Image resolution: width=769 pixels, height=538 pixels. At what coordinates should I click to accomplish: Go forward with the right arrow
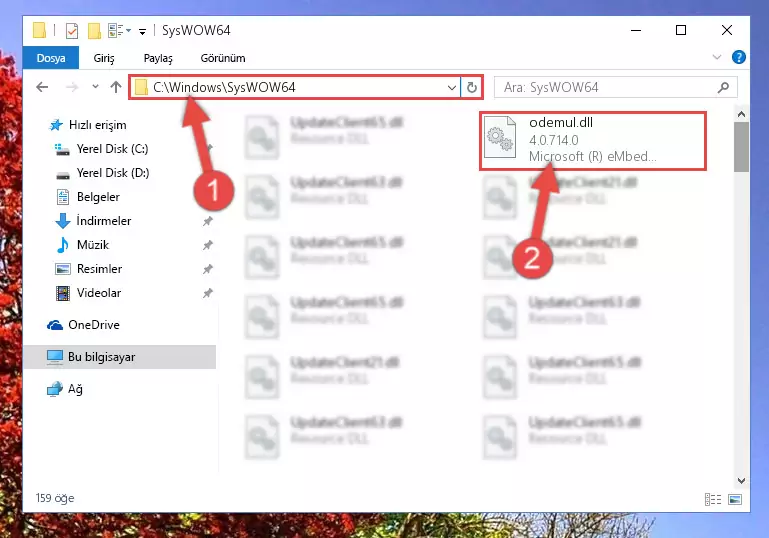tap(72, 87)
